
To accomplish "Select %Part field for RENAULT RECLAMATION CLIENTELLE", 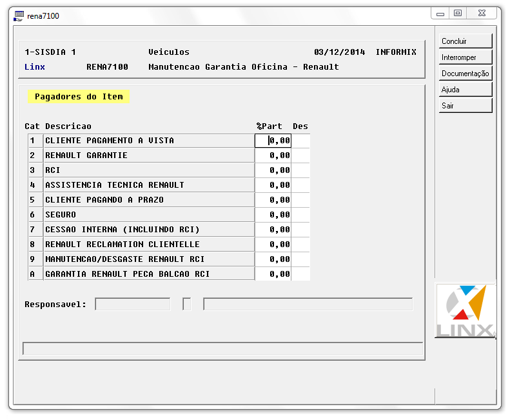I will coord(273,245).
